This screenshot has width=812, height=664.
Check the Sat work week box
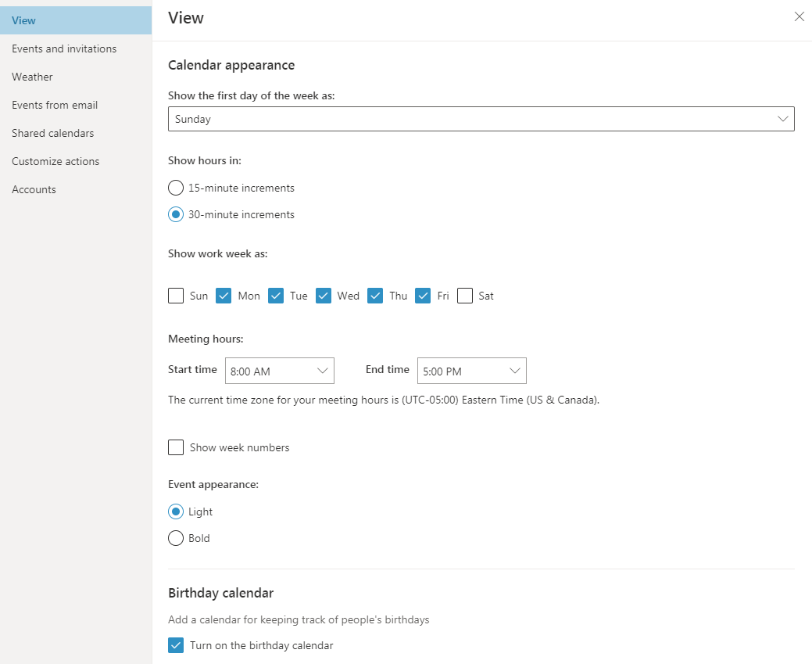pyautogui.click(x=465, y=296)
